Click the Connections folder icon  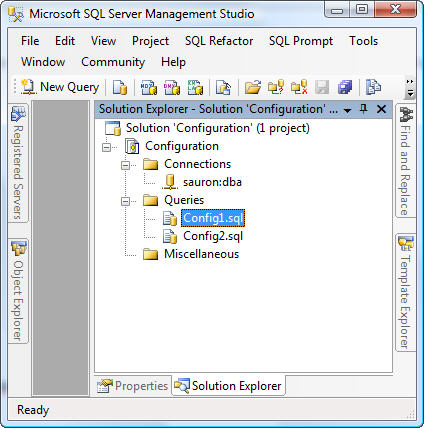pyautogui.click(x=150, y=164)
